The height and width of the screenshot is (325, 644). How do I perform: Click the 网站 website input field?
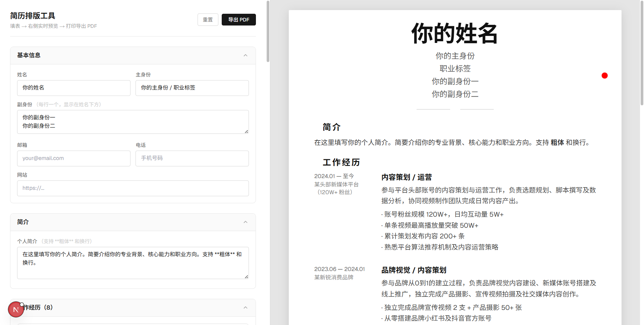[x=133, y=188]
